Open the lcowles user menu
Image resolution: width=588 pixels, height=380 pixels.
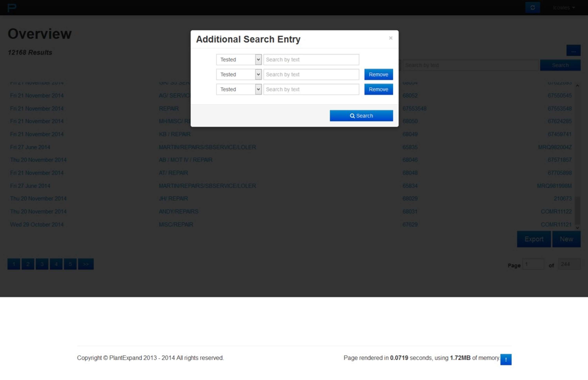tap(563, 8)
